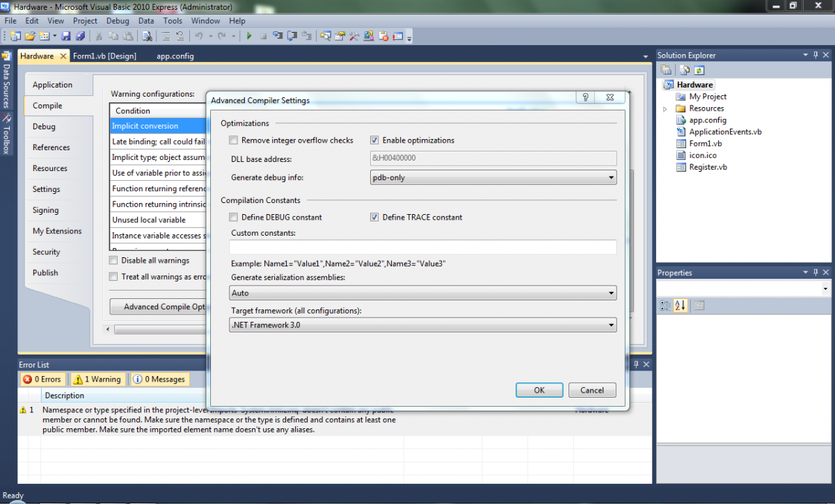Click the Paste toolbar icon
The width and height of the screenshot is (835, 504).
[127, 35]
